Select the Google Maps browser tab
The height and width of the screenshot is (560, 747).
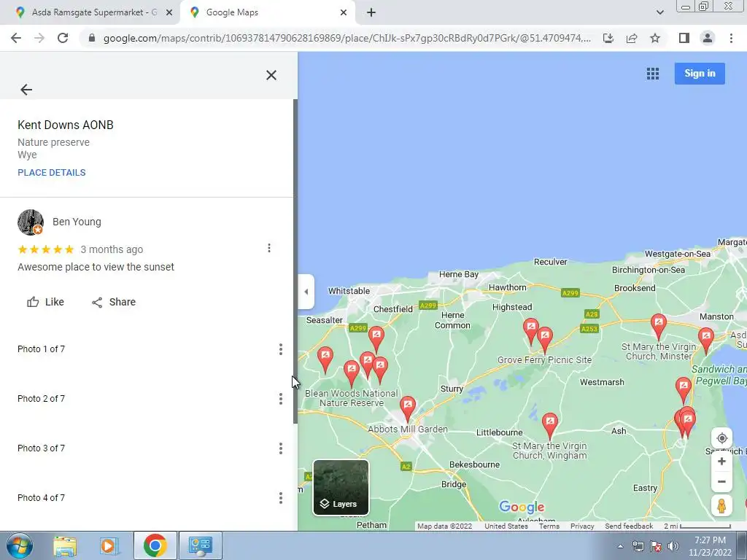267,12
